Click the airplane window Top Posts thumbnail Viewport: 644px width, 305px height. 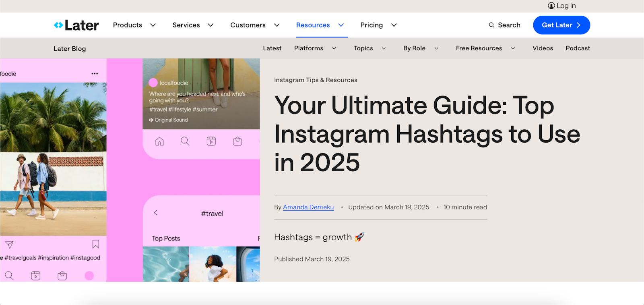[248, 264]
